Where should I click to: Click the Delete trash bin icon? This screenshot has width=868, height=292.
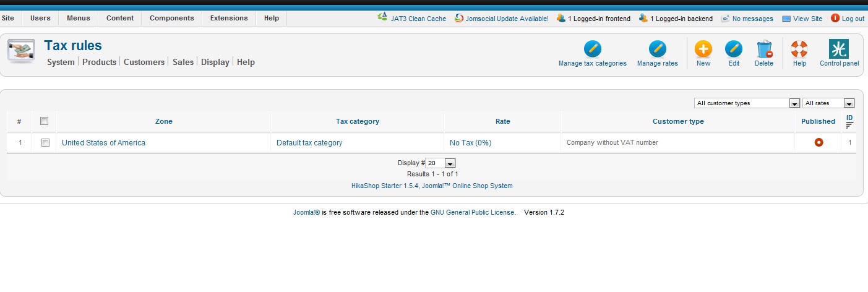tap(764, 49)
